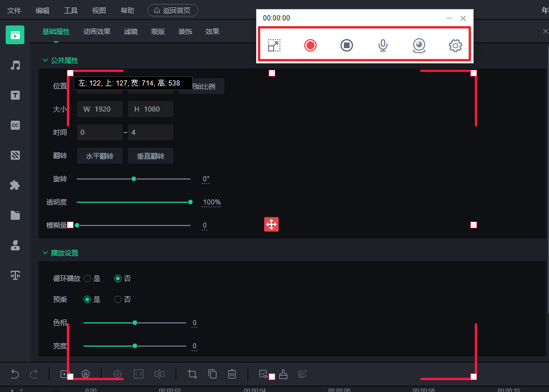Open the stamp sidebar panel

click(15, 245)
